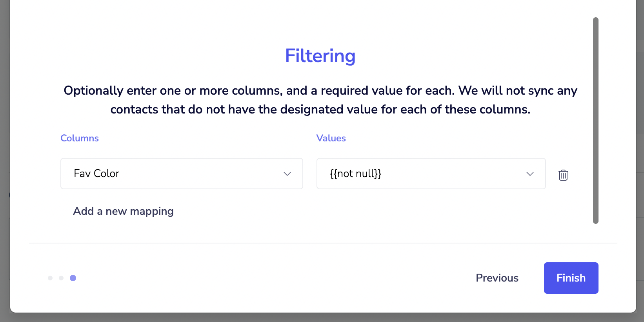The width and height of the screenshot is (644, 322).
Task: Click Add a new mapping
Action: [123, 211]
